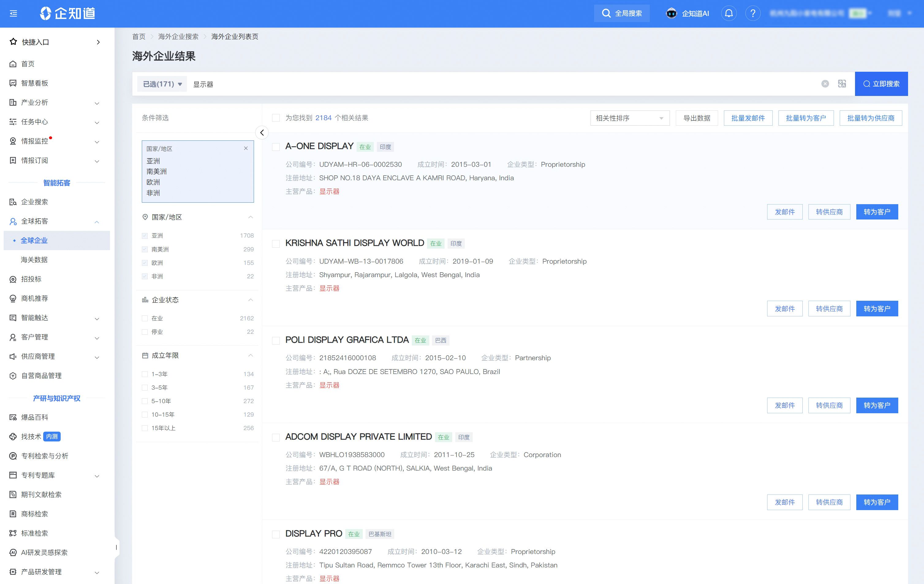This screenshot has width=924, height=584.
Task: Open 期刊文献检索 sidebar item
Action: pyautogui.click(x=41, y=494)
